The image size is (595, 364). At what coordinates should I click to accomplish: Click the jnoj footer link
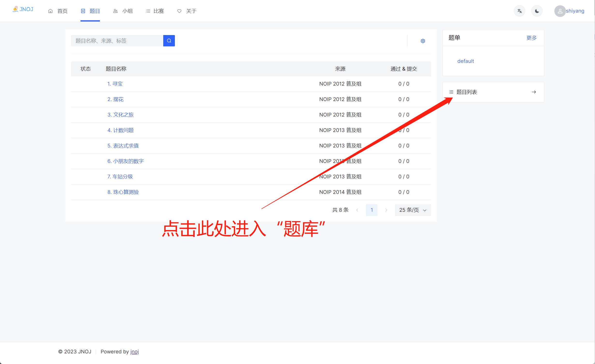(134, 352)
